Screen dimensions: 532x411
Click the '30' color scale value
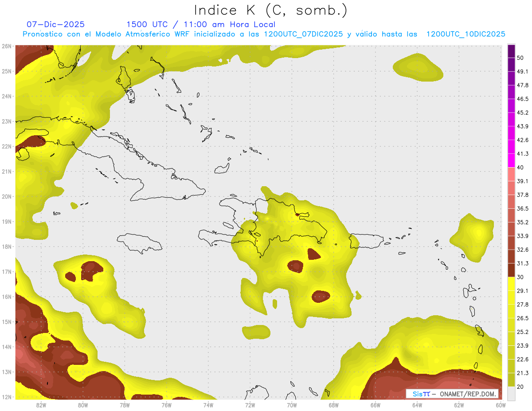520,277
